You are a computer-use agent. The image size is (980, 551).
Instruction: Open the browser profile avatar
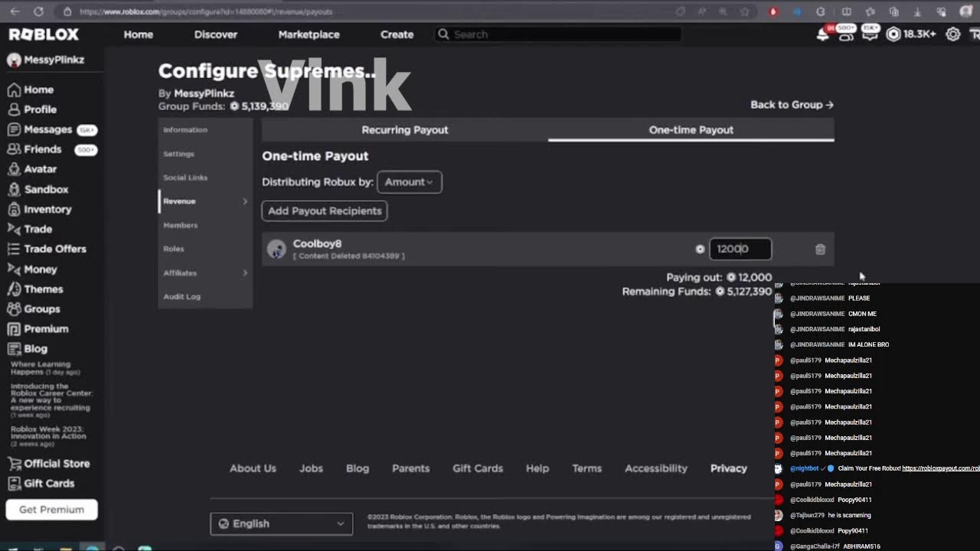pos(966,11)
